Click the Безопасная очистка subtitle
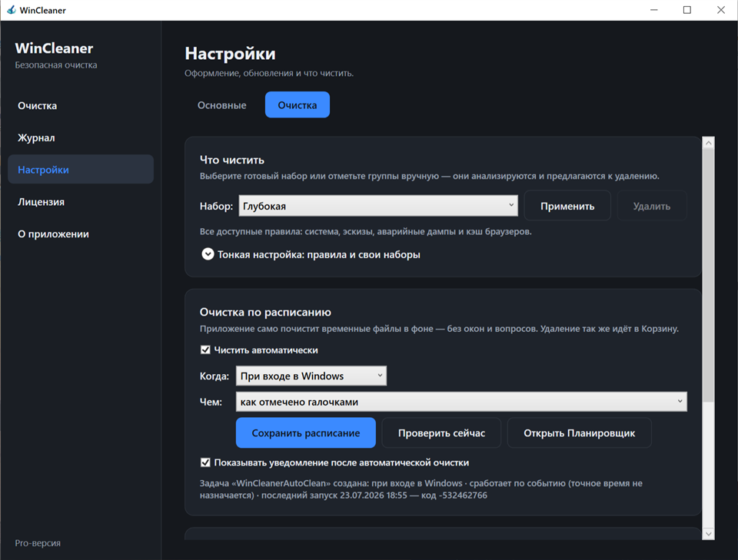Image resolution: width=738 pixels, height=560 pixels. coord(56,65)
